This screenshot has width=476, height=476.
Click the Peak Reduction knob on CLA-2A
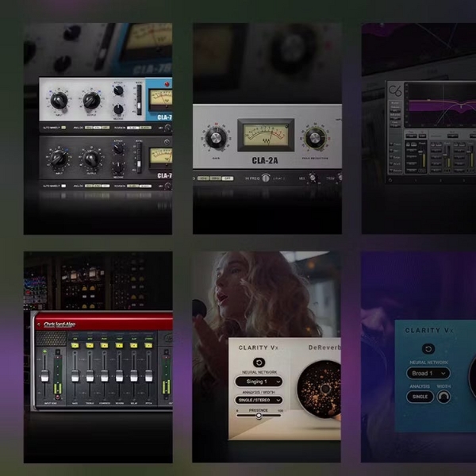(315, 138)
